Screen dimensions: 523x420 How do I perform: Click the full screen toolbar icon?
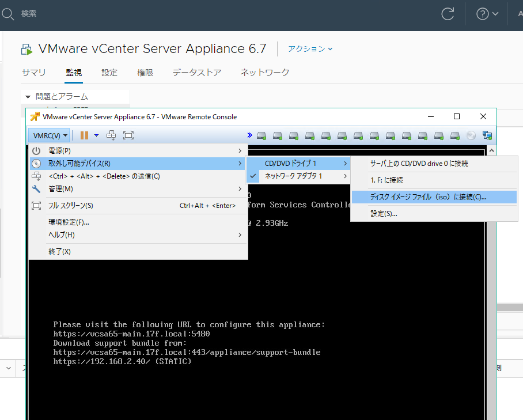click(x=128, y=135)
